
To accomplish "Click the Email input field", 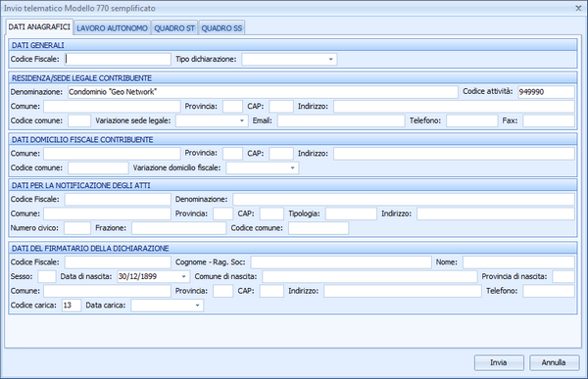I will coord(341,120).
